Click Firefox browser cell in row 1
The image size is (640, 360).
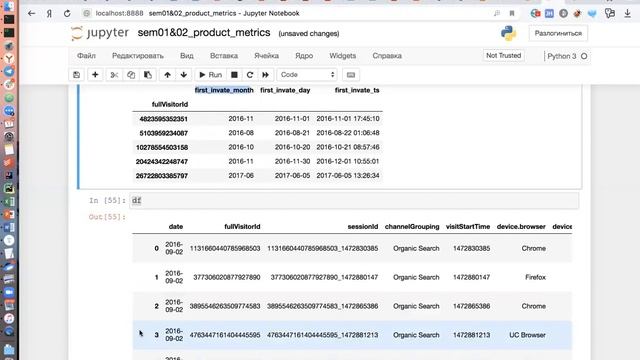(x=535, y=277)
